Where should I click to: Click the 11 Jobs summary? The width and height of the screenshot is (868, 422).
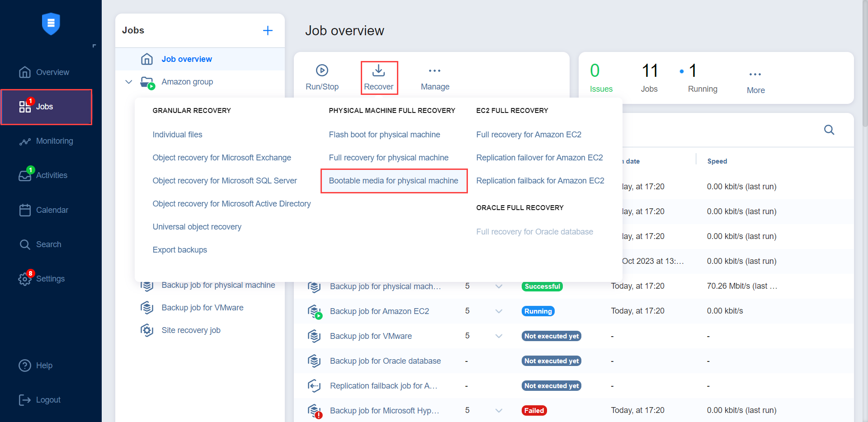650,77
